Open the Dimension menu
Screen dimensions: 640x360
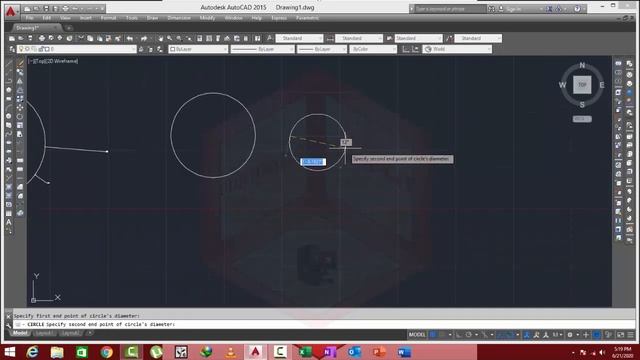click(179, 18)
